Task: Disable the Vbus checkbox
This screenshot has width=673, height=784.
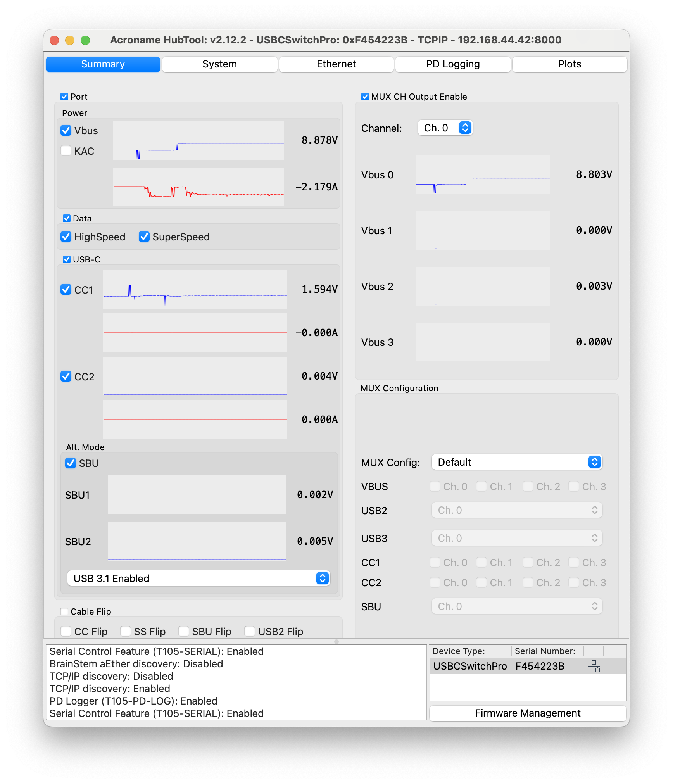Action: pyautogui.click(x=66, y=131)
